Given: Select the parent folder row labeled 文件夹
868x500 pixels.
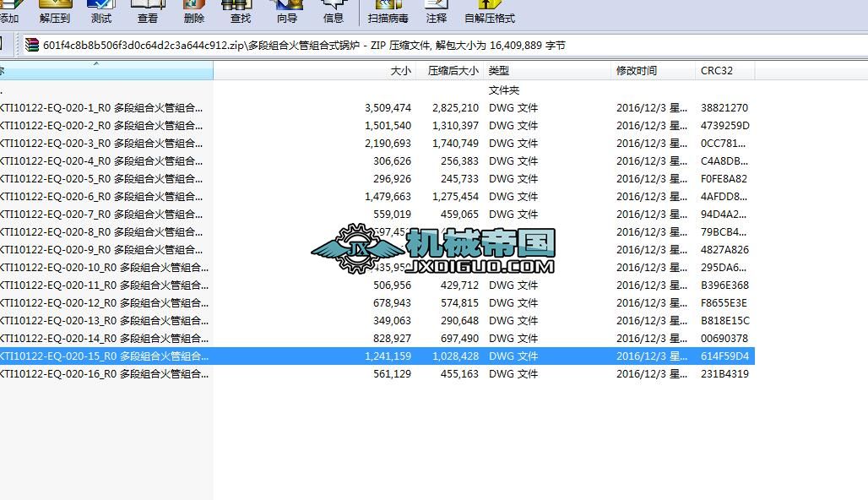Looking at the screenshot, I should (377, 90).
